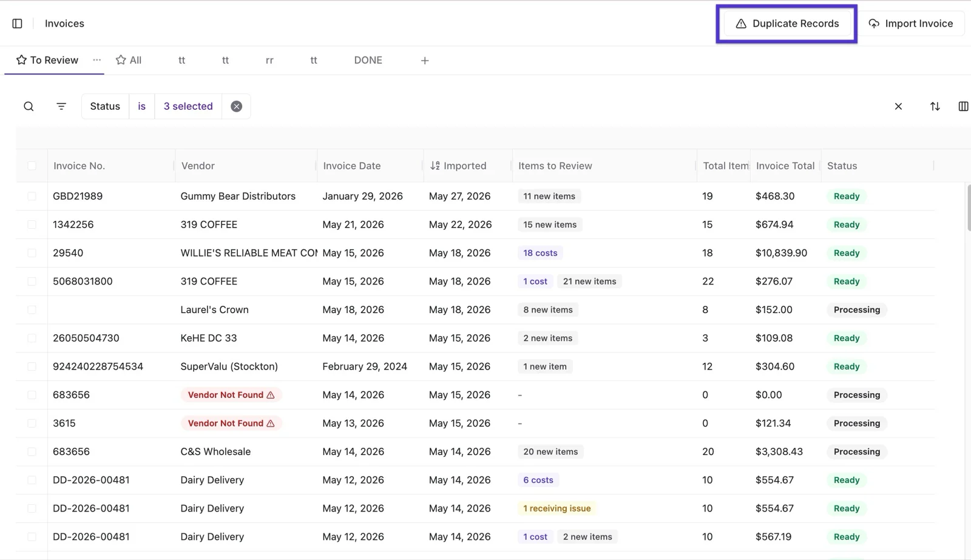Click '18 costs' badge

(540, 253)
